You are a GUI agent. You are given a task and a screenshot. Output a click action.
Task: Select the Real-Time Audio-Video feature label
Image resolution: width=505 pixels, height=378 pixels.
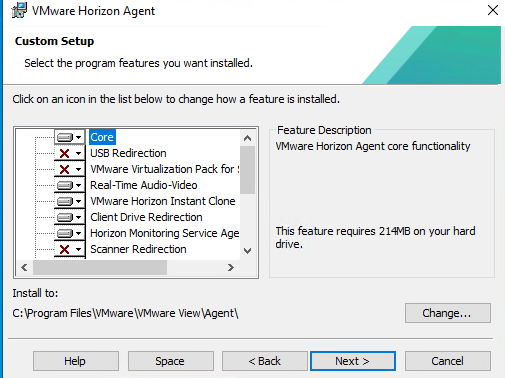coord(144,185)
